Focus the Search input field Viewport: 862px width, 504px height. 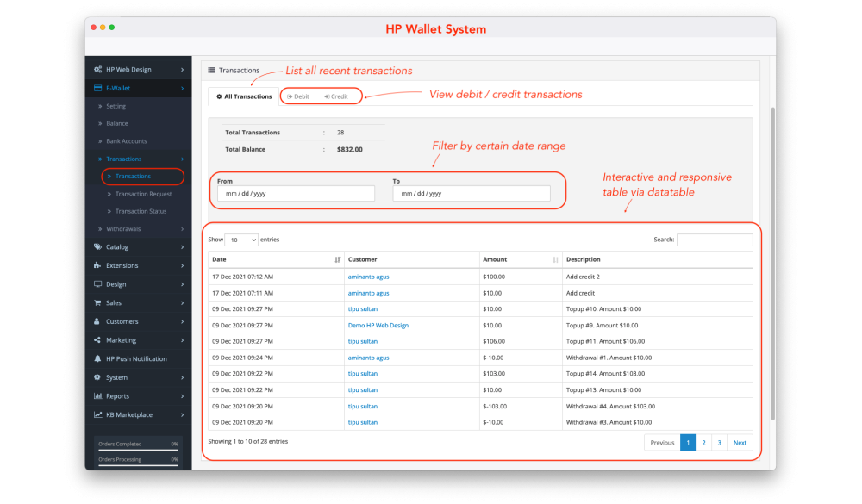(x=714, y=240)
